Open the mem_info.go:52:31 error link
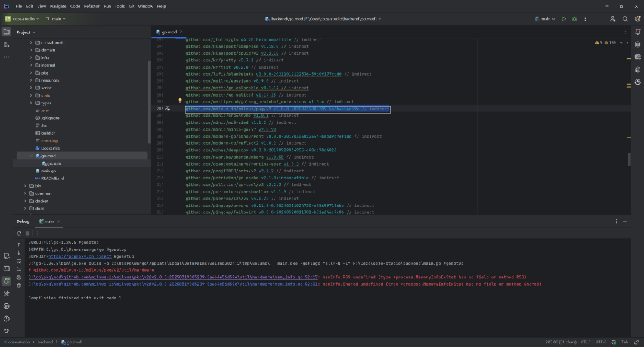The height and width of the screenshot is (347, 644). [173, 284]
